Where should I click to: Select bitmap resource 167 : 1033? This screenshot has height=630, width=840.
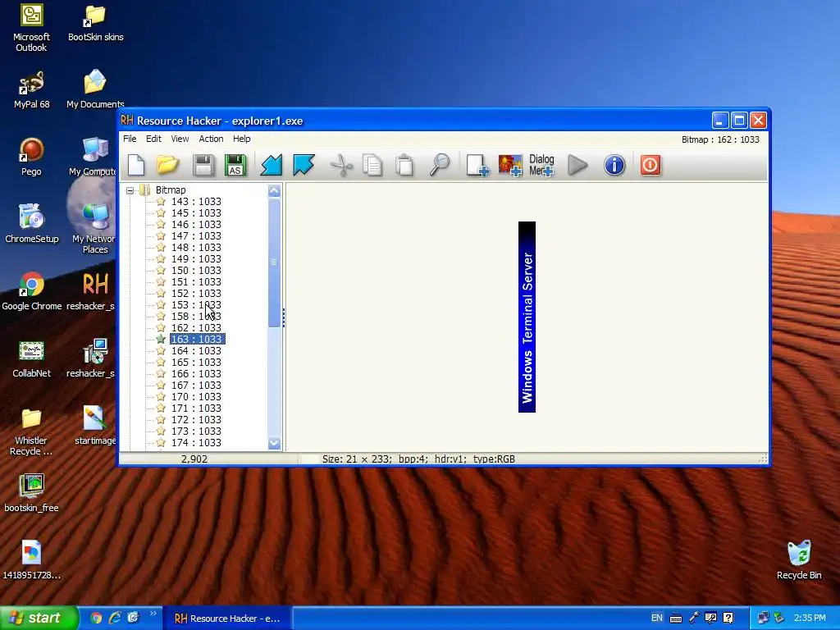coord(196,386)
